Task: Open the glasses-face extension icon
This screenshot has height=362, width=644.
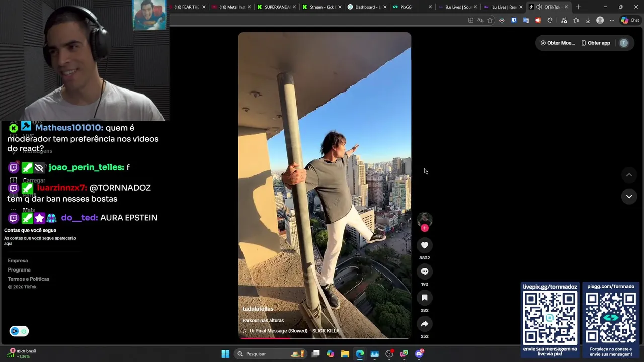Action: [x=502, y=20]
